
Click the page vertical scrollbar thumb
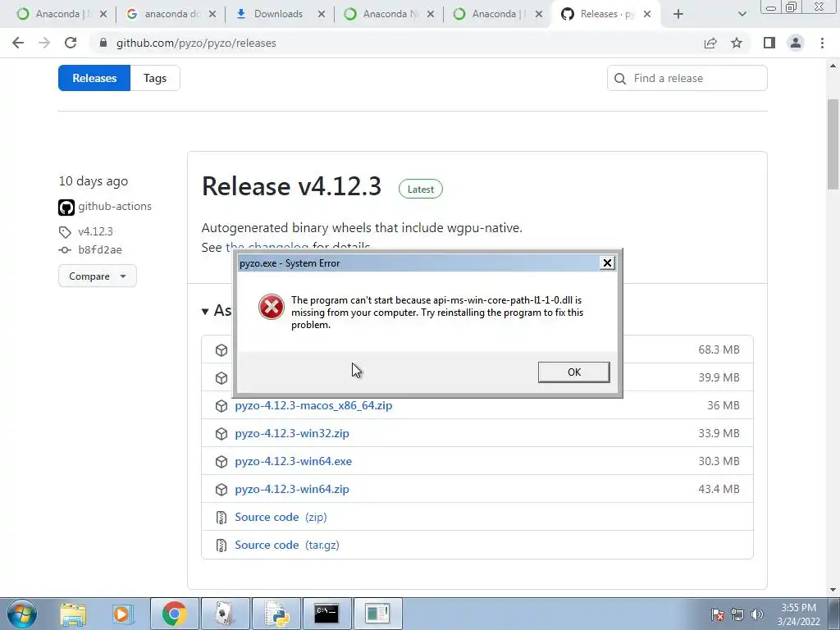[833, 144]
